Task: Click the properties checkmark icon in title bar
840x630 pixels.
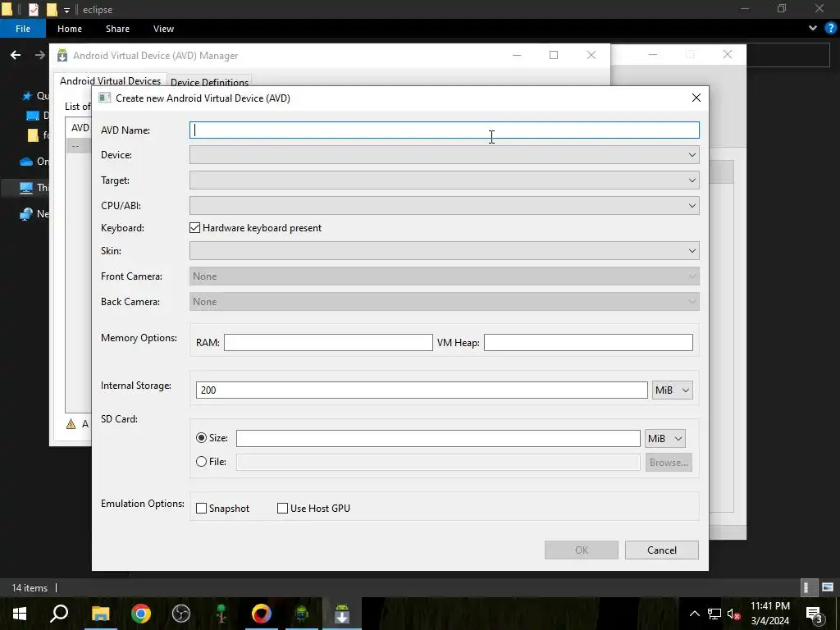Action: click(33, 9)
